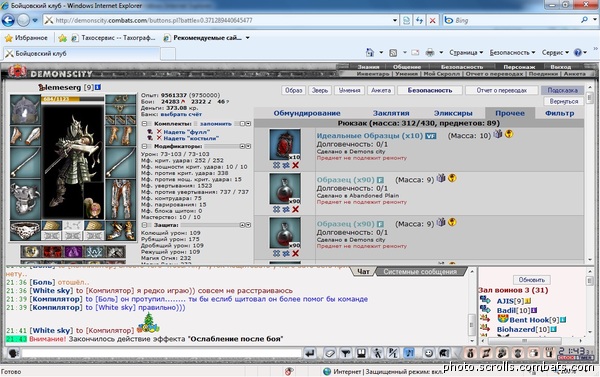Collapse the Модификаторы section minus box

[145, 146]
